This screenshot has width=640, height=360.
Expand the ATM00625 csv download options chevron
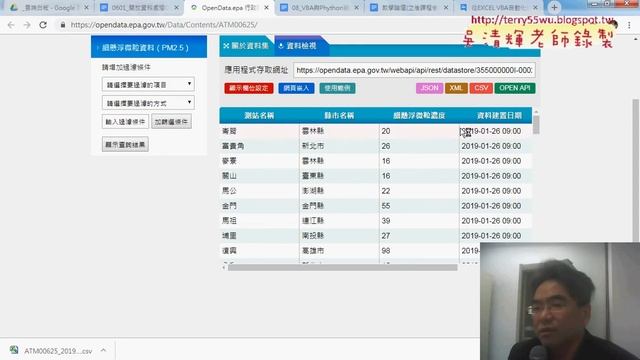click(x=103, y=350)
